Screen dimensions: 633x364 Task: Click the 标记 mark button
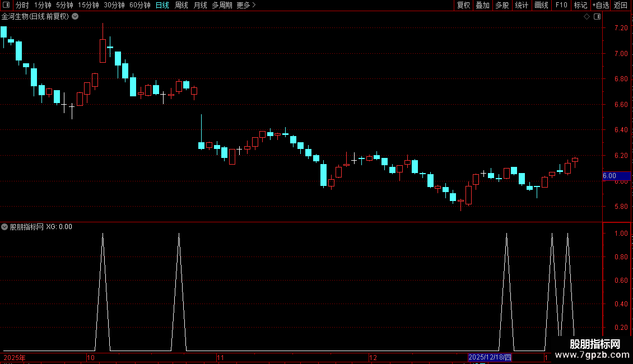click(x=580, y=5)
